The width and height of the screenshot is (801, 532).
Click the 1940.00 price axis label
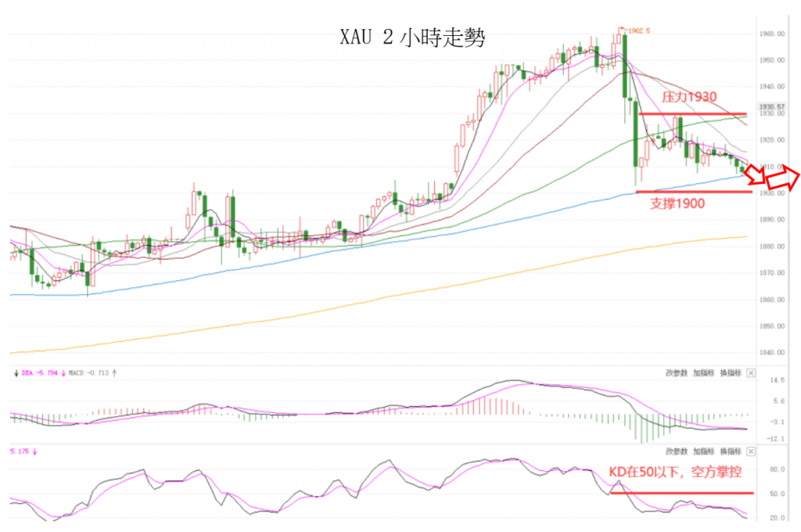click(x=772, y=87)
